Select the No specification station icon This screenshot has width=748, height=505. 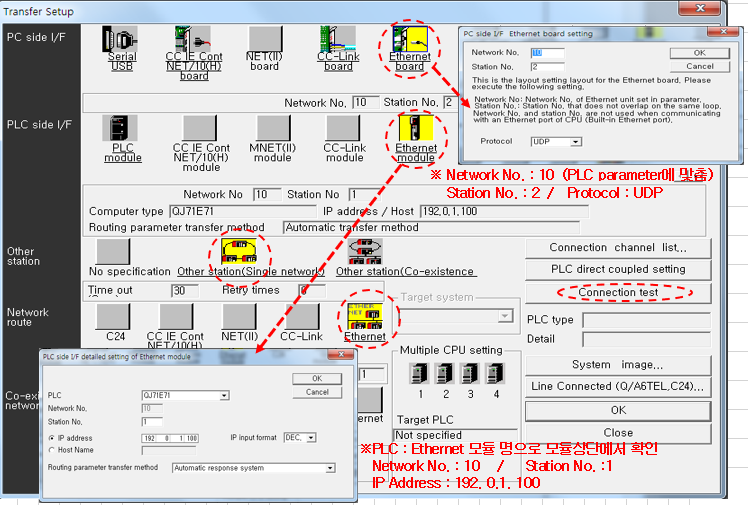tap(113, 251)
